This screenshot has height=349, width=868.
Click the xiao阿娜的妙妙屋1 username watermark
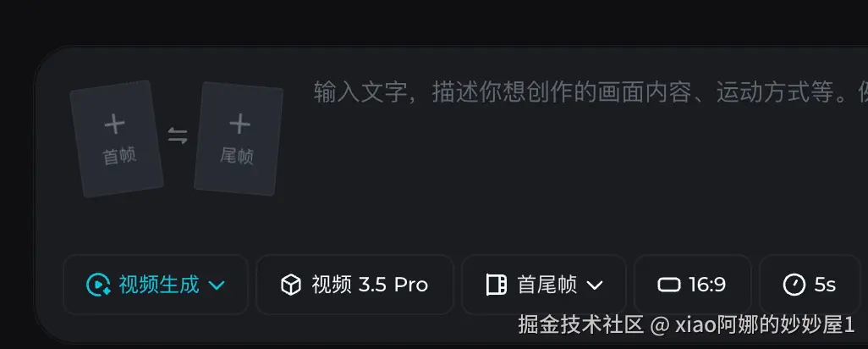click(x=765, y=325)
